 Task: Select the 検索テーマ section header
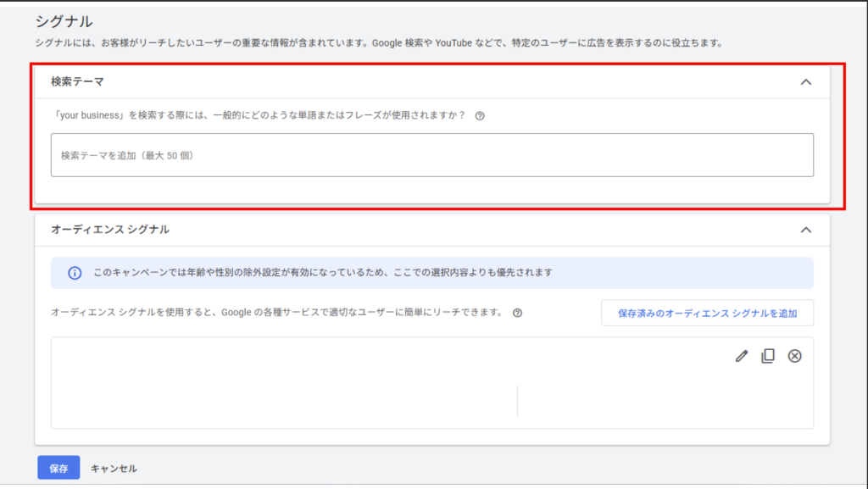(x=75, y=81)
